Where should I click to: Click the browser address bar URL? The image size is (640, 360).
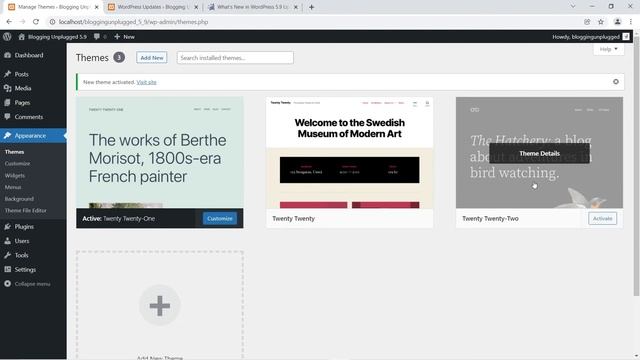[133, 22]
